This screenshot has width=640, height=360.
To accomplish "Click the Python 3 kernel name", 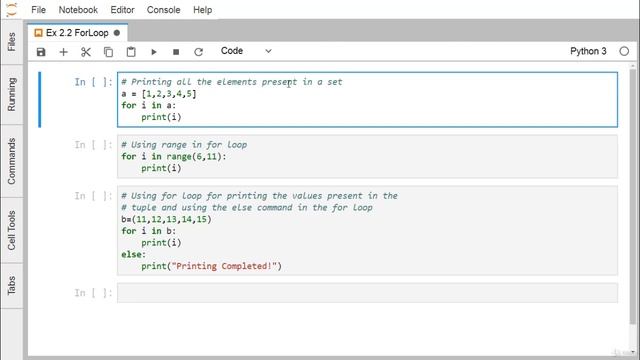I will tap(588, 51).
